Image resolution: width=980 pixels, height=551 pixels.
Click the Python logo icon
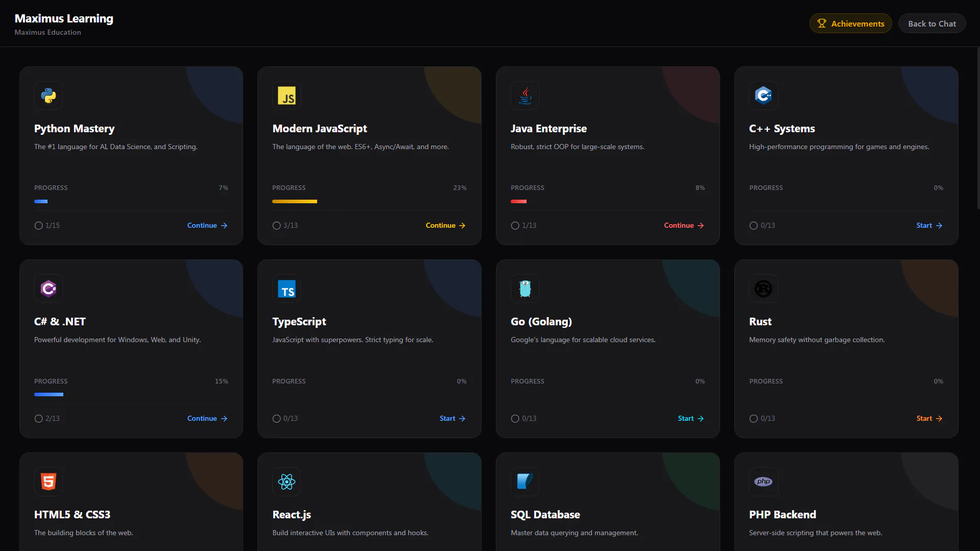(x=49, y=95)
